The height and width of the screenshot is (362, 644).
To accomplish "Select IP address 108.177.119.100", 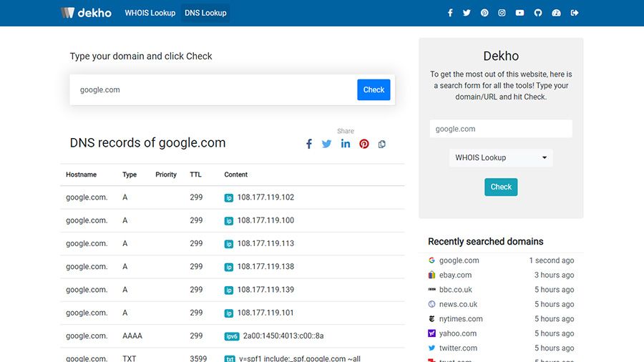I will coord(265,220).
